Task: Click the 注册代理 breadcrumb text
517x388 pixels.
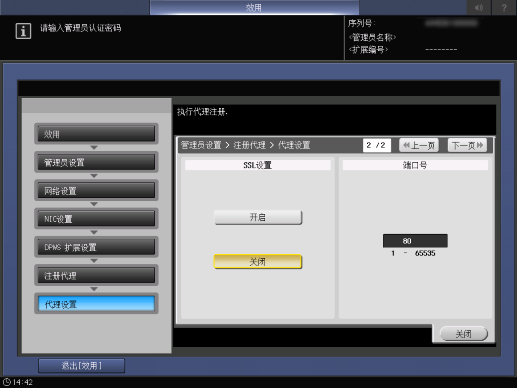Action: [x=249, y=145]
